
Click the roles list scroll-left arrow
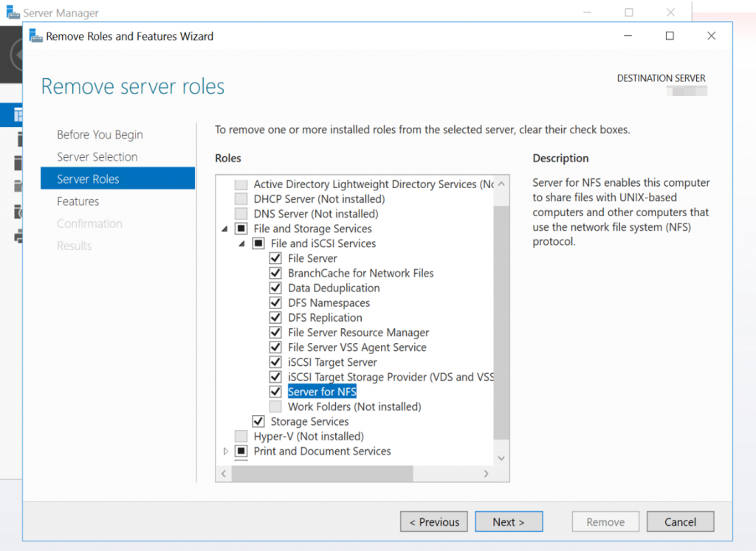tap(224, 474)
